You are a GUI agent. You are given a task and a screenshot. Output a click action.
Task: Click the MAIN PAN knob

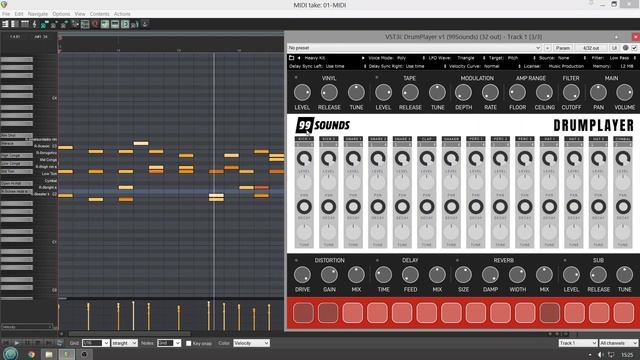(598, 93)
